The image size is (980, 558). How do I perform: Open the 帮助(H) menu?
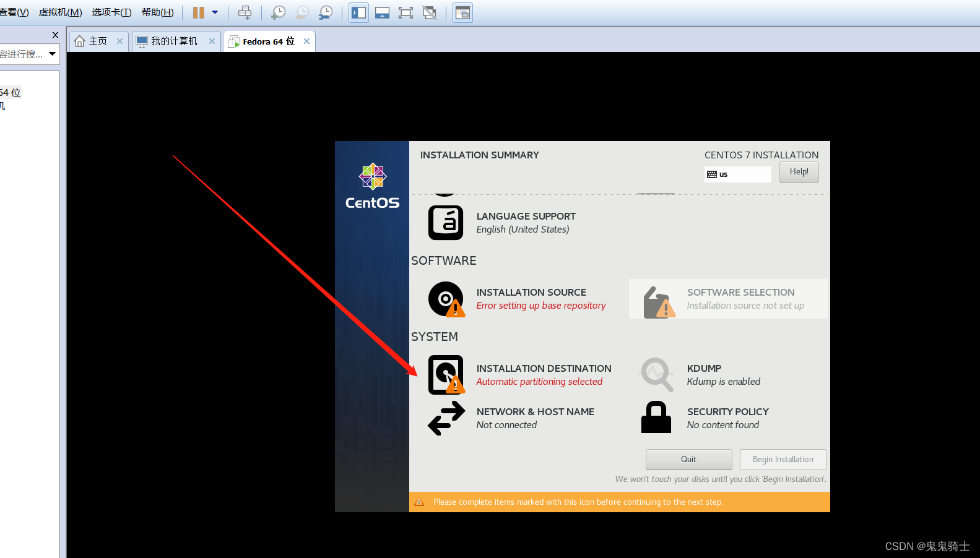tap(158, 12)
